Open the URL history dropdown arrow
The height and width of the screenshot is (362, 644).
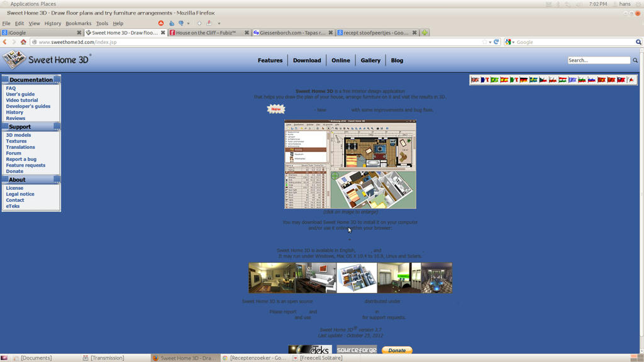click(490, 42)
